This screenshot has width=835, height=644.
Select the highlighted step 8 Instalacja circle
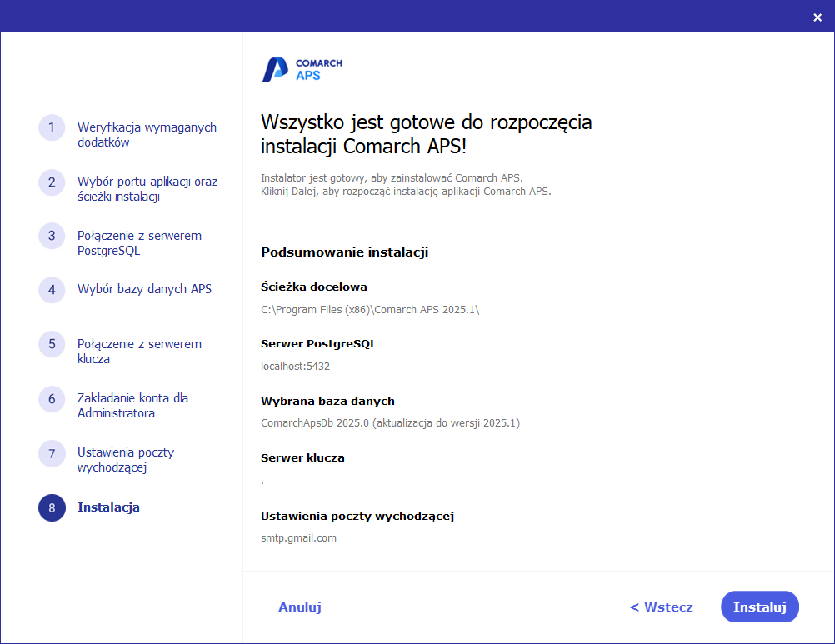pyautogui.click(x=52, y=507)
